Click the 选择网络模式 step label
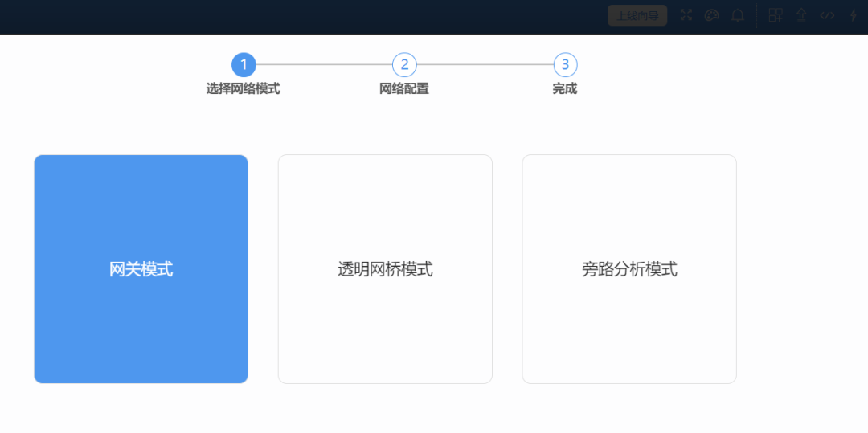 [243, 89]
